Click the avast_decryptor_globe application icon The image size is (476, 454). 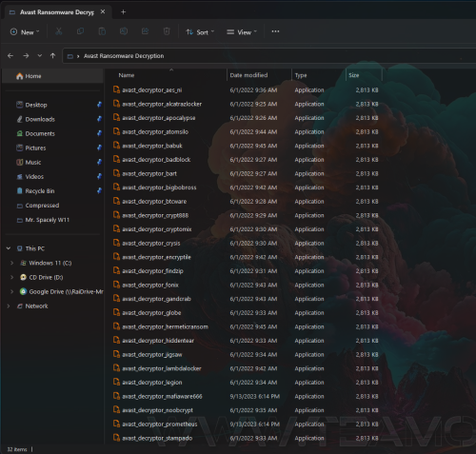(116, 312)
